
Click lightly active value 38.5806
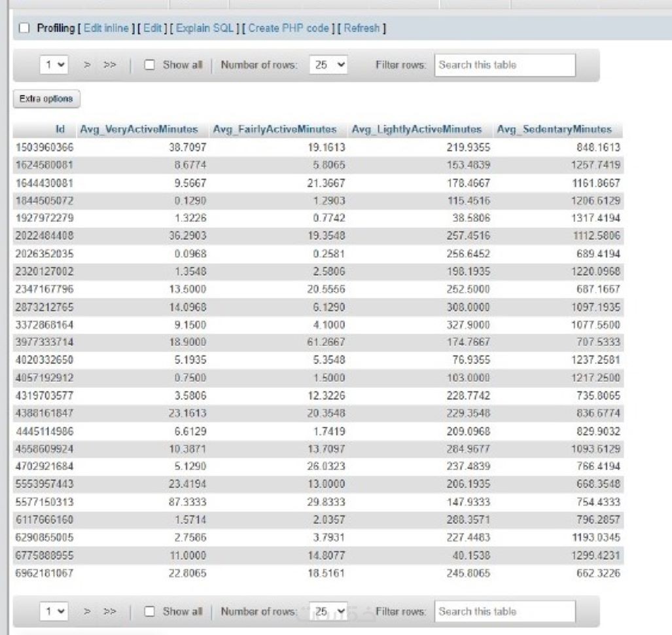pyautogui.click(x=471, y=218)
